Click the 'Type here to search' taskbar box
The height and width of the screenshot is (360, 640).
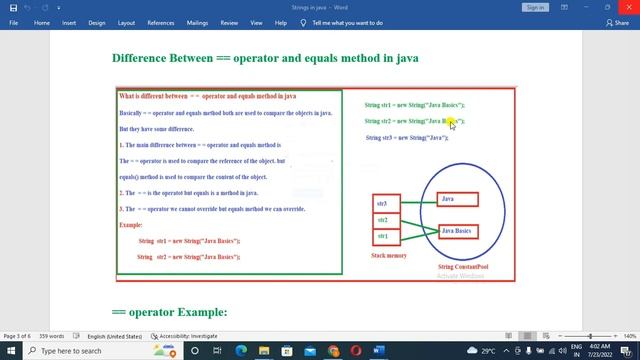tap(103, 351)
